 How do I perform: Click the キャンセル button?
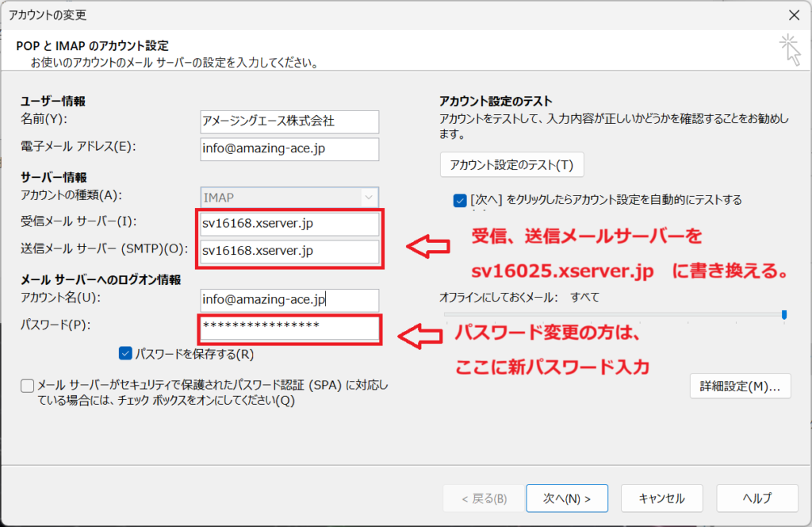point(662,498)
